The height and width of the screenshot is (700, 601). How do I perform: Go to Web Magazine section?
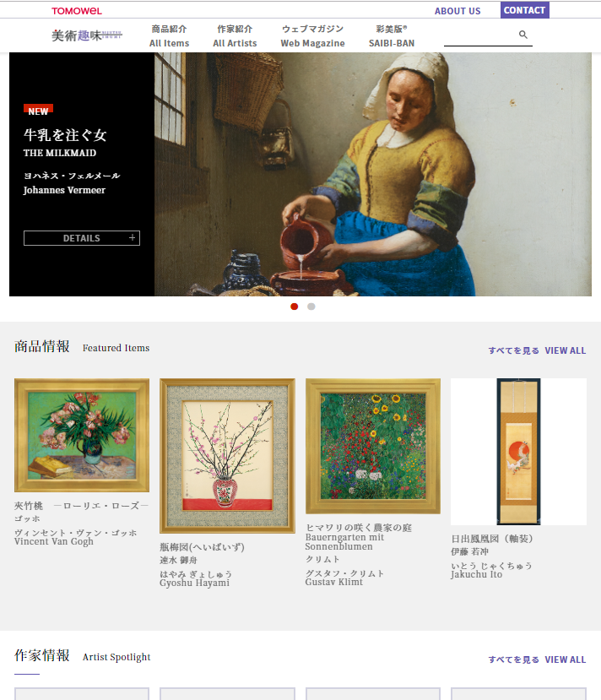click(x=312, y=36)
